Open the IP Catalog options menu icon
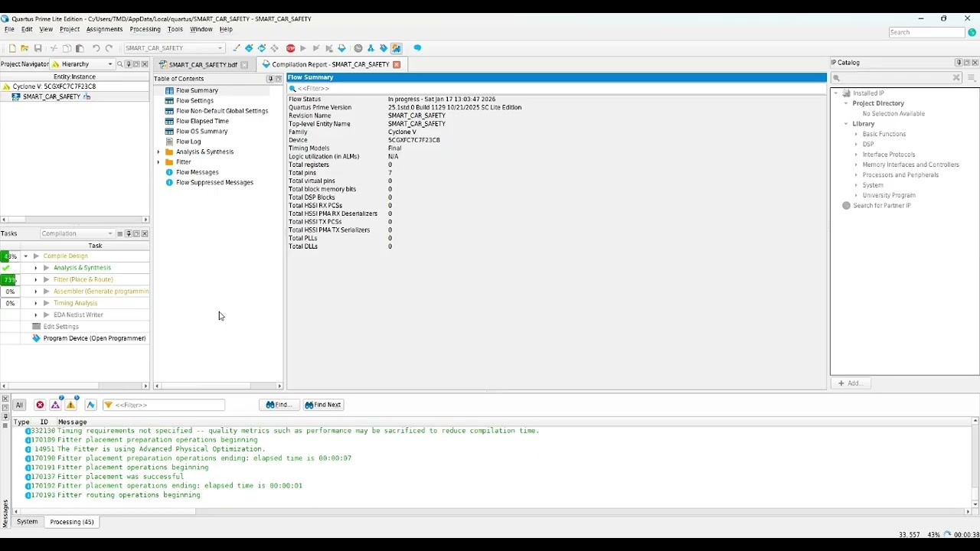 (x=972, y=77)
